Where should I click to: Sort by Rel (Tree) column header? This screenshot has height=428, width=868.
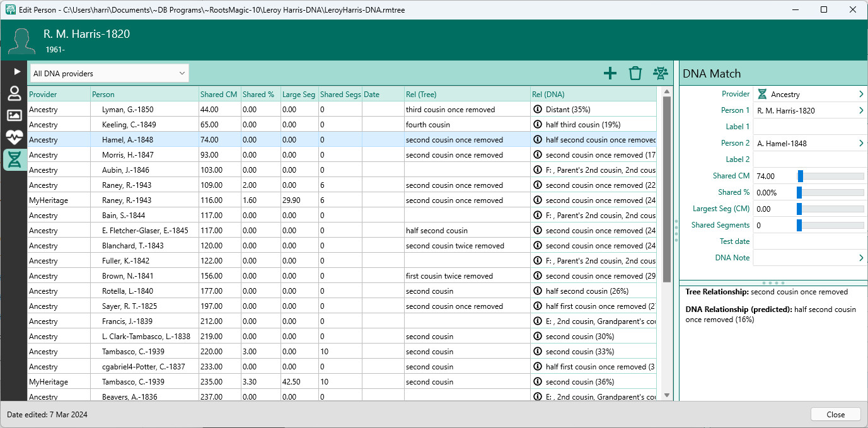[466, 95]
